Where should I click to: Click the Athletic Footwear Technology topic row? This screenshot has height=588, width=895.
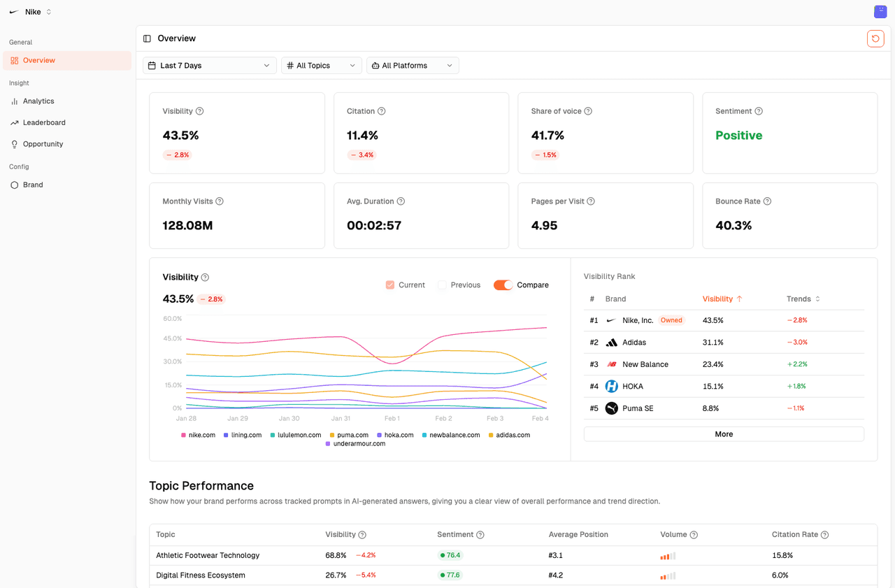tap(513, 556)
